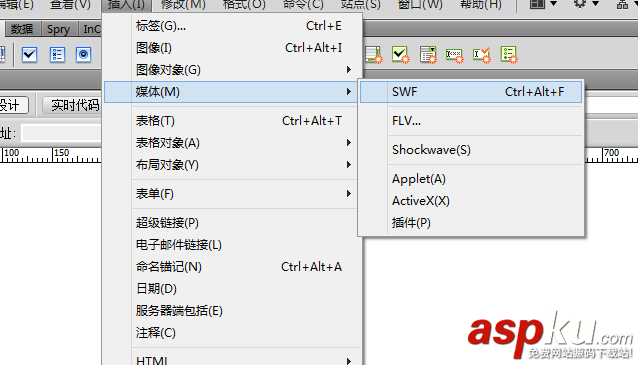Screen dimensions: 638x365
Task: Expand the 媒体(M) submenu
Action: pos(232,92)
